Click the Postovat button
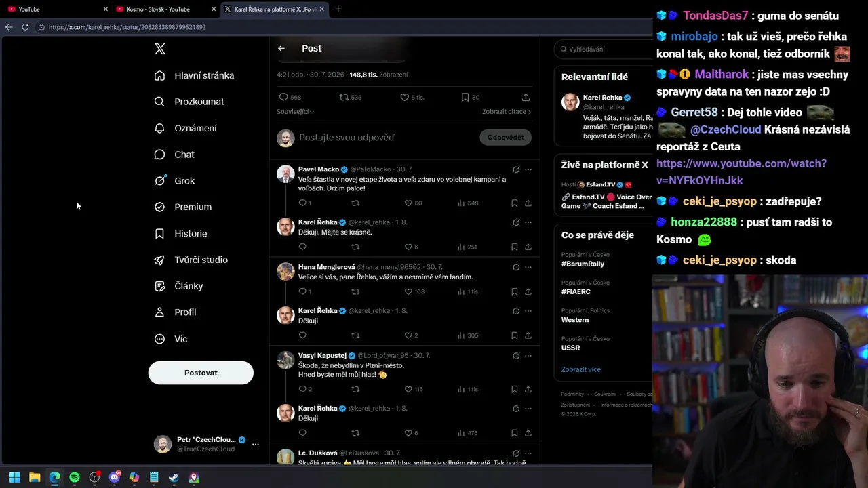 coord(201,373)
